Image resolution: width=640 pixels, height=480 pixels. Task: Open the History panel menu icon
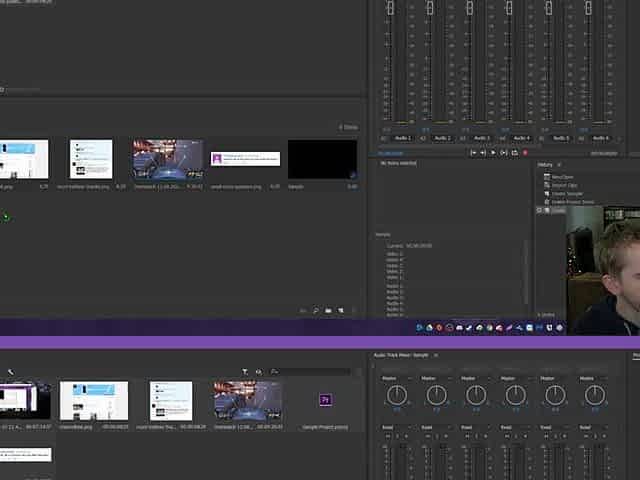coord(559,164)
